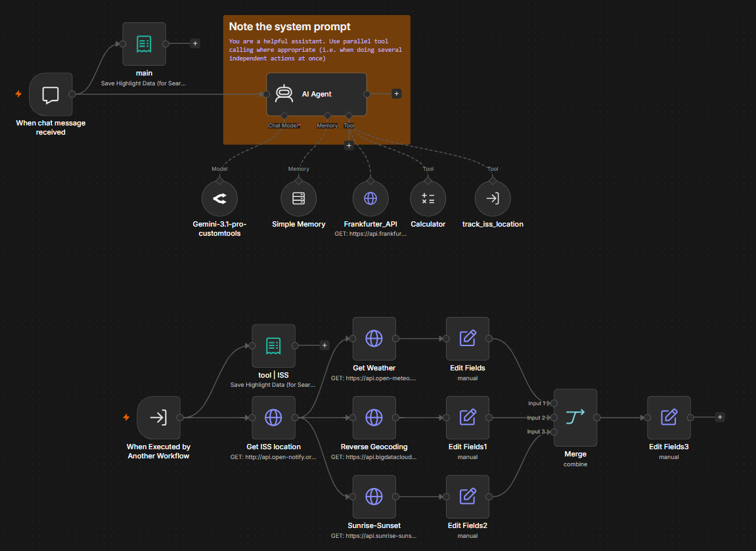Select the Tool connector on AI Agent

(x=349, y=116)
